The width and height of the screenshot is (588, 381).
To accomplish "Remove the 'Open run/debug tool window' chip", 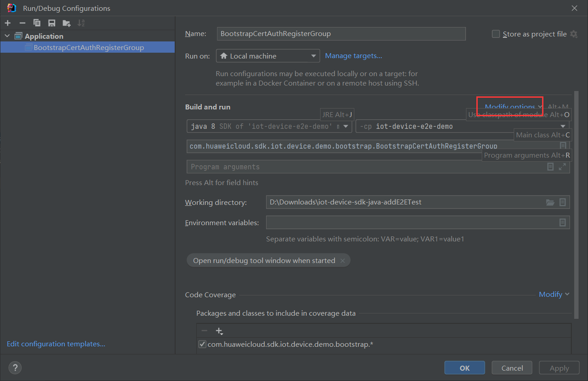I will click(x=343, y=261).
